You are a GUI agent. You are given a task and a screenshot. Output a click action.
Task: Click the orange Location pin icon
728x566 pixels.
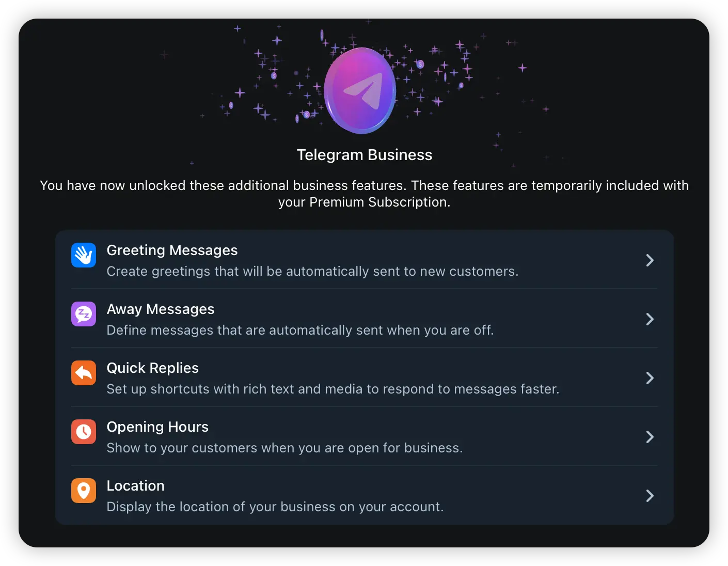(x=84, y=491)
